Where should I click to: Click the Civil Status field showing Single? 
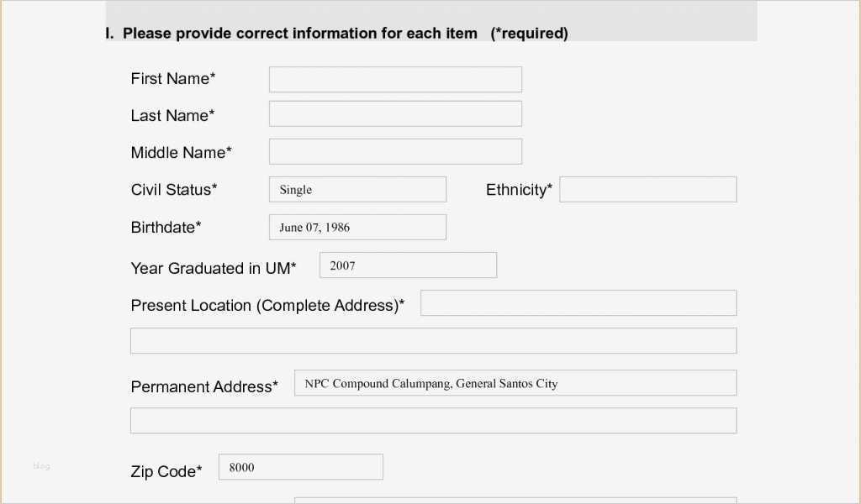point(357,190)
